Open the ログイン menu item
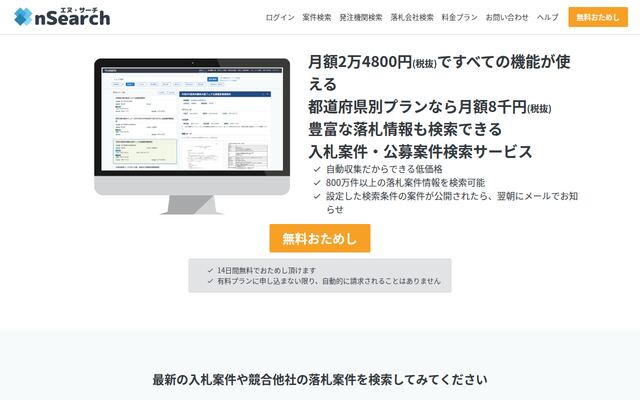Screen dimensions: 640x400 point(280,17)
